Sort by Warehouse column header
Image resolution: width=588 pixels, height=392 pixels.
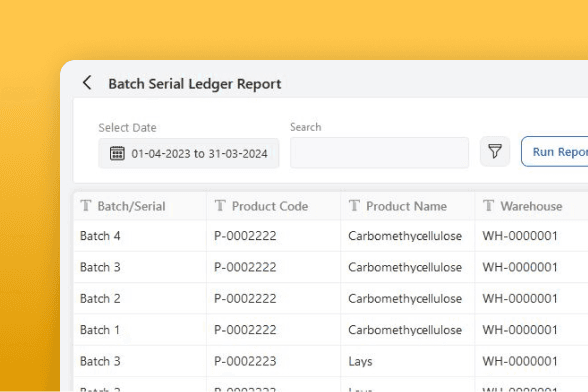(x=531, y=206)
